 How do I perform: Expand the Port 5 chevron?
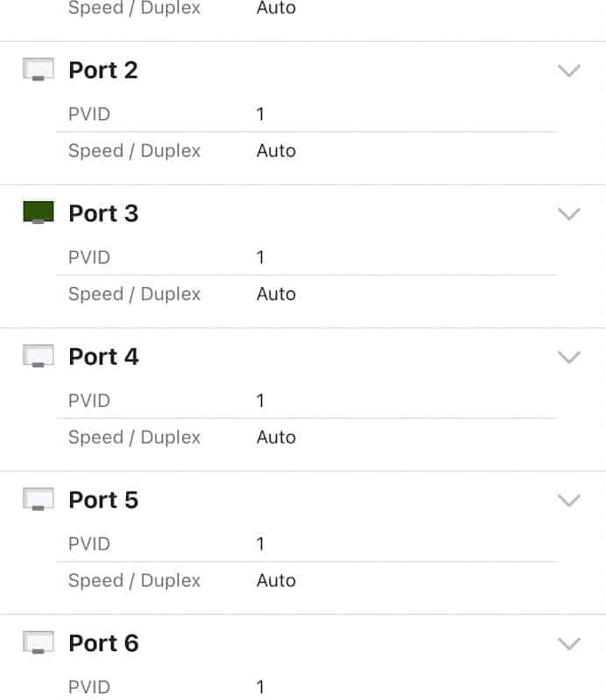click(569, 500)
